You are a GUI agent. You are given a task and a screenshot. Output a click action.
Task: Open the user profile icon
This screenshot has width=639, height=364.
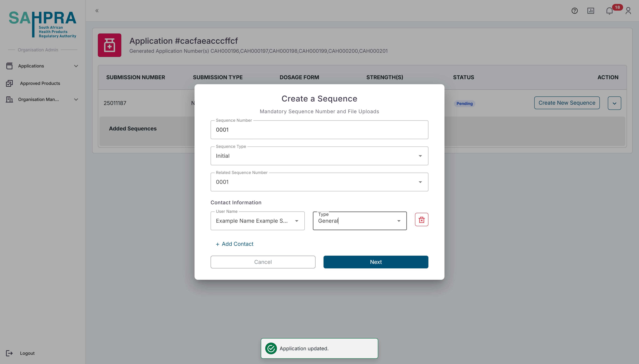tap(628, 11)
